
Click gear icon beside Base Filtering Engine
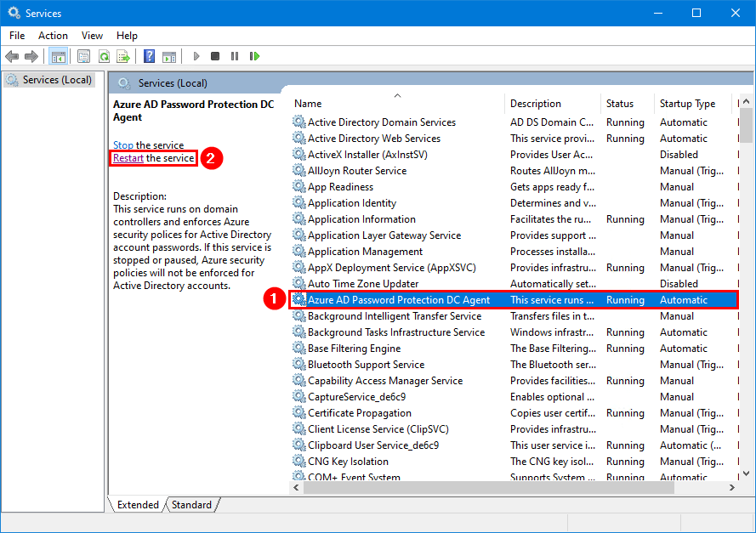299,348
